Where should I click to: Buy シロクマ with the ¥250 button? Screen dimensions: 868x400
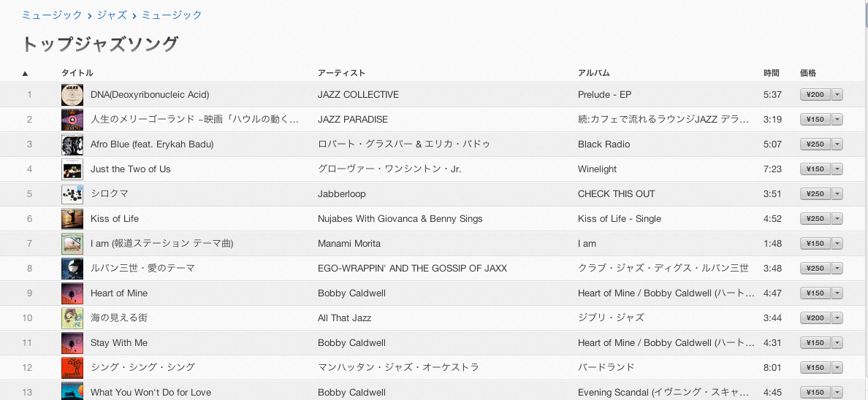coord(815,194)
